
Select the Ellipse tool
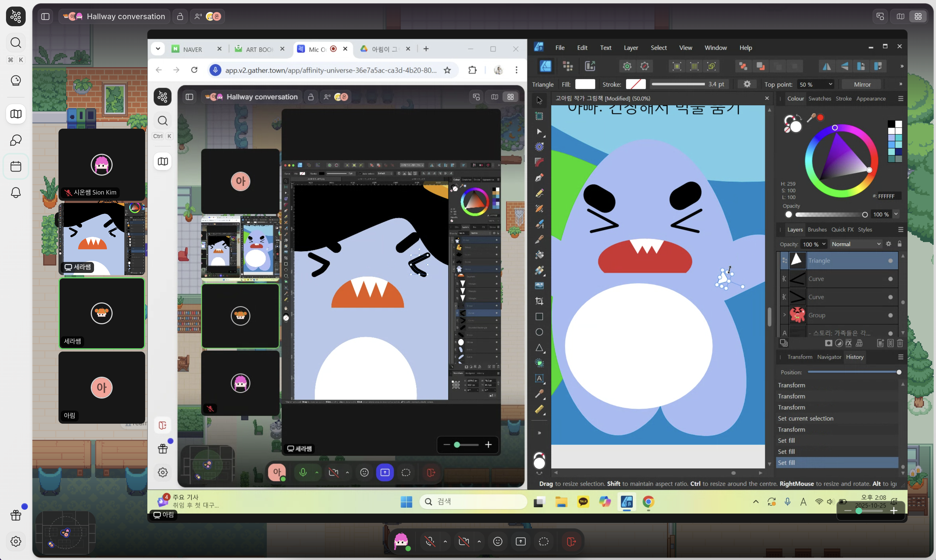click(x=539, y=332)
